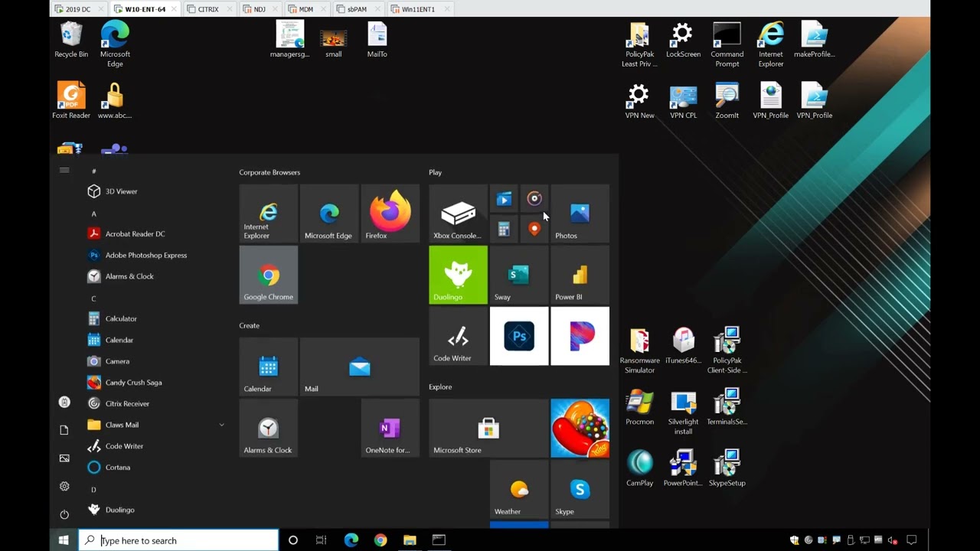The image size is (980, 551).
Task: Select the VPN New desktop shortcut
Action: pos(639,101)
